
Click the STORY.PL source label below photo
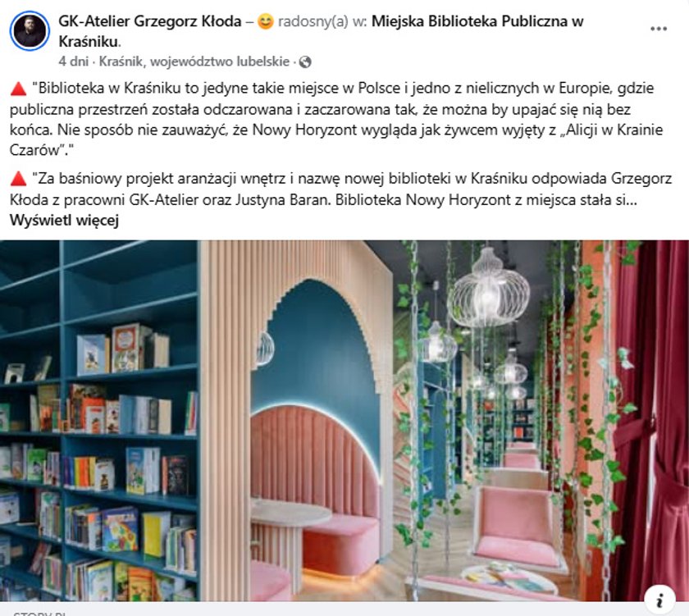(39, 613)
